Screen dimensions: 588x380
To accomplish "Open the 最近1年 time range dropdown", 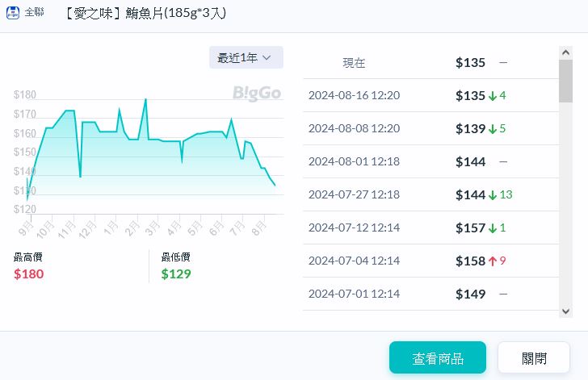I will coord(246,57).
